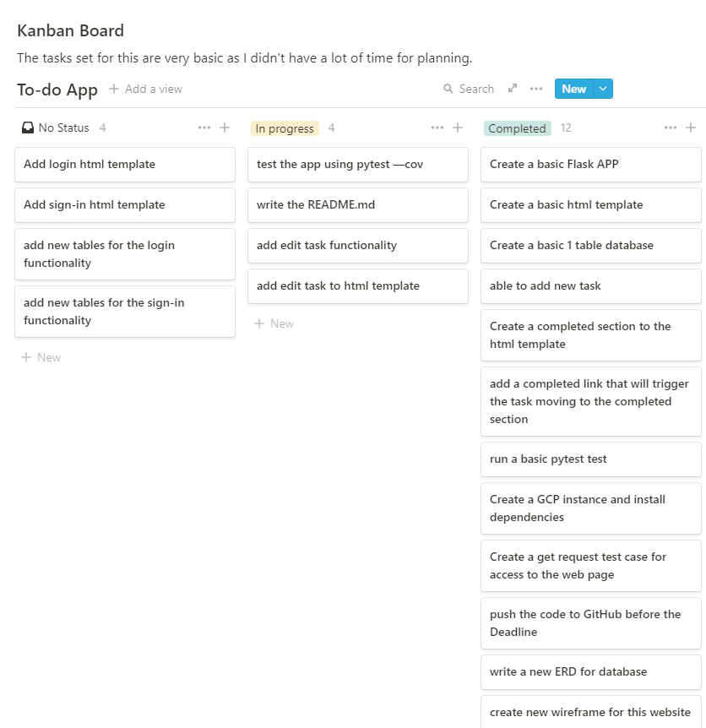706x728 pixels.
Task: Click the Completed status label
Action: (x=517, y=128)
